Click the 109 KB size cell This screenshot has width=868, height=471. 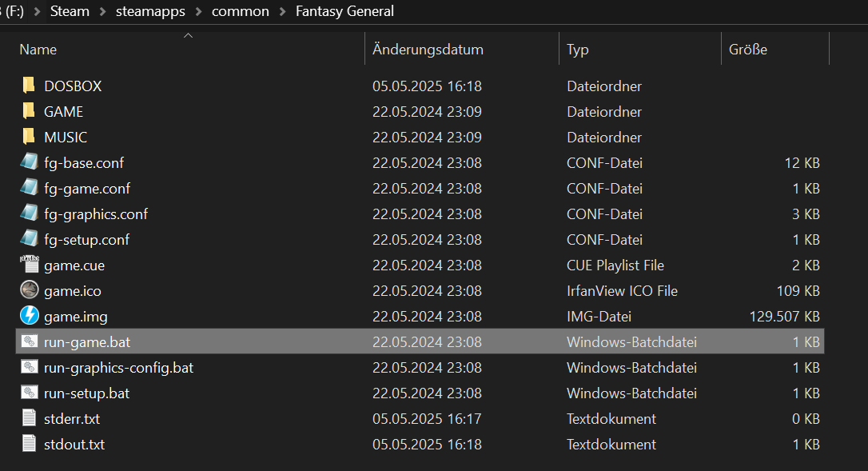[x=798, y=290]
